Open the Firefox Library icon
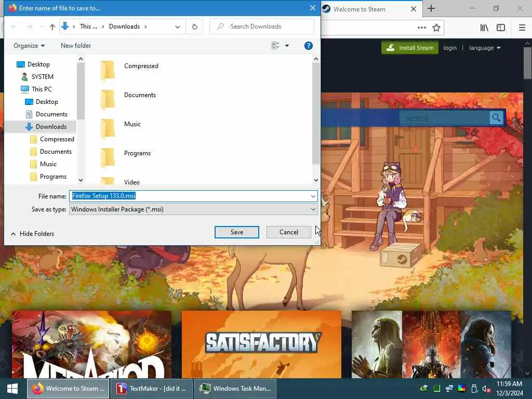The width and height of the screenshot is (532, 399). [x=484, y=28]
